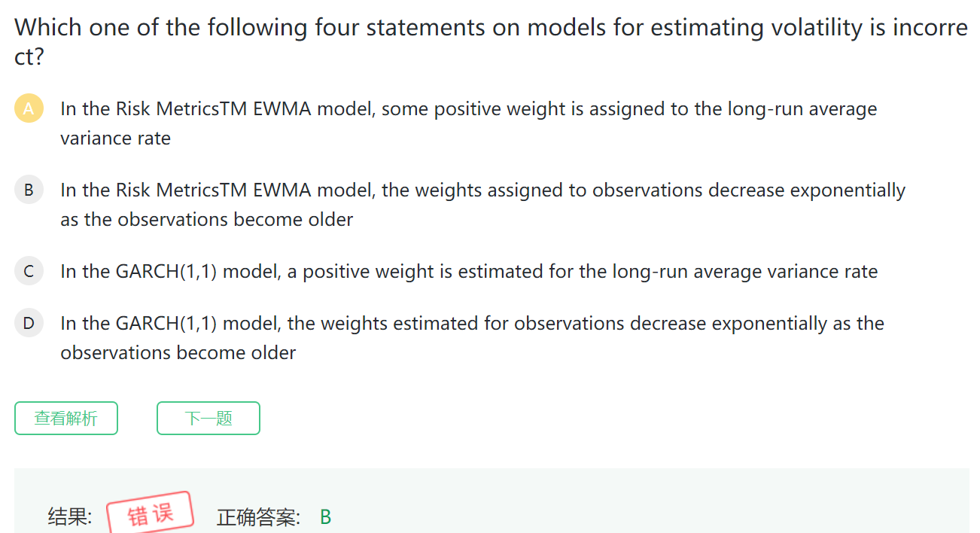Screen dimensions: 980x533
Task: Select the GARCH long-run average variance statement
Action: tap(468, 272)
